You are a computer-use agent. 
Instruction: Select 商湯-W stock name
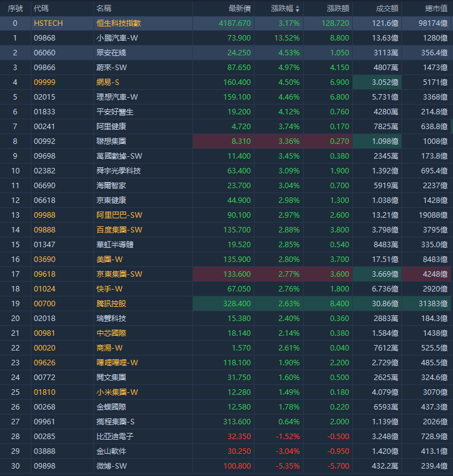tap(109, 348)
